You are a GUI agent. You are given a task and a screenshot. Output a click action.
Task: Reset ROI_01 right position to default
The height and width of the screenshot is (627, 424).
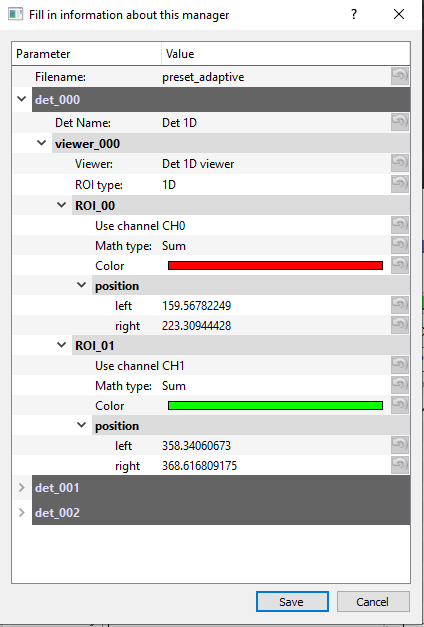pos(400,465)
